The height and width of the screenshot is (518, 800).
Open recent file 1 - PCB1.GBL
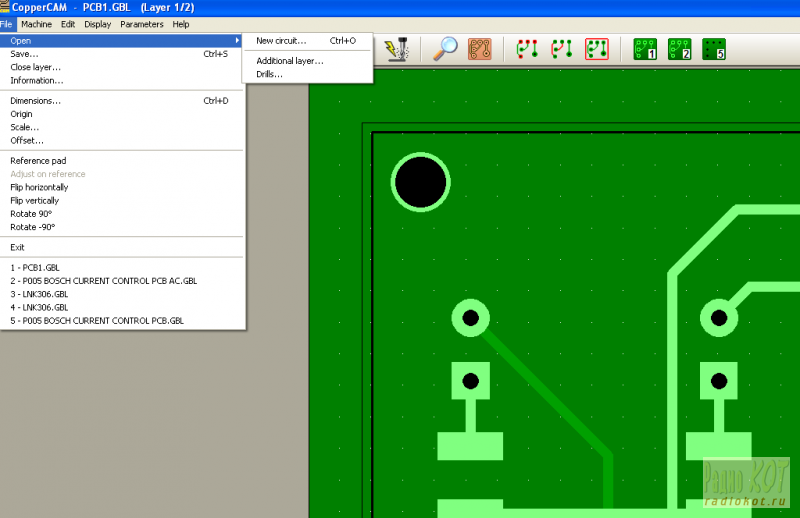point(121,267)
